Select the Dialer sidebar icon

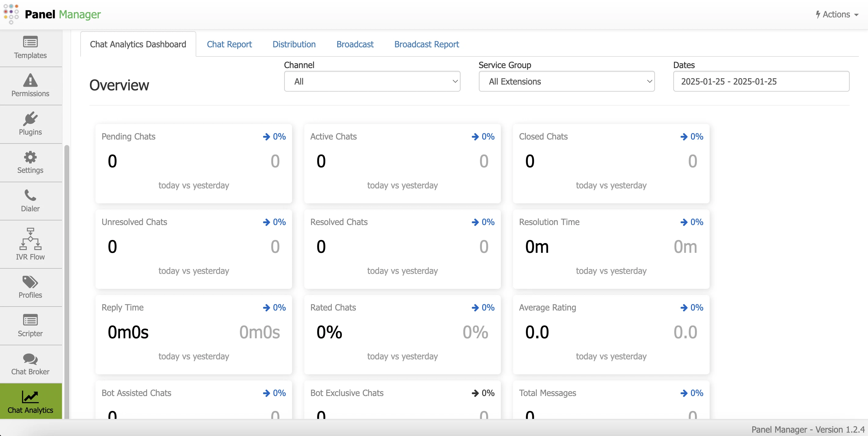30,201
